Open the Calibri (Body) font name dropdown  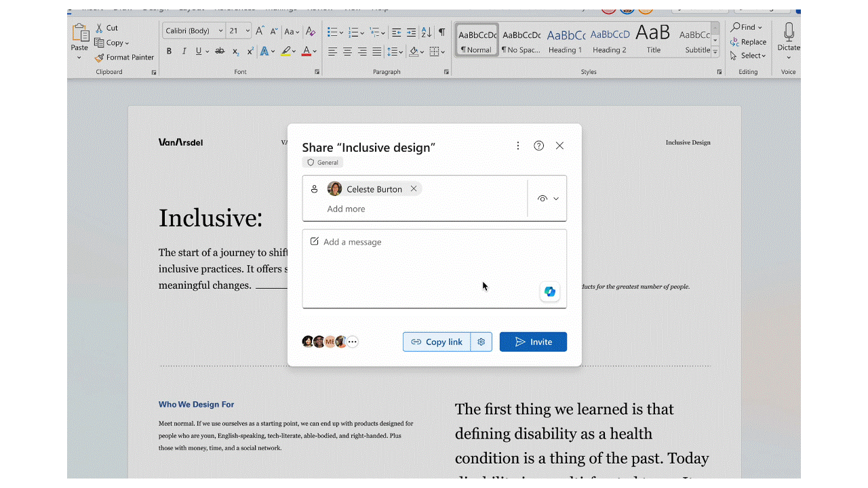point(221,31)
